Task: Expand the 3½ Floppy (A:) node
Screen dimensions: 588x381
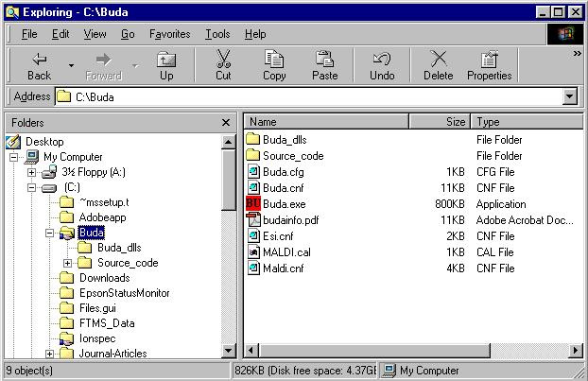Action: pos(31,172)
